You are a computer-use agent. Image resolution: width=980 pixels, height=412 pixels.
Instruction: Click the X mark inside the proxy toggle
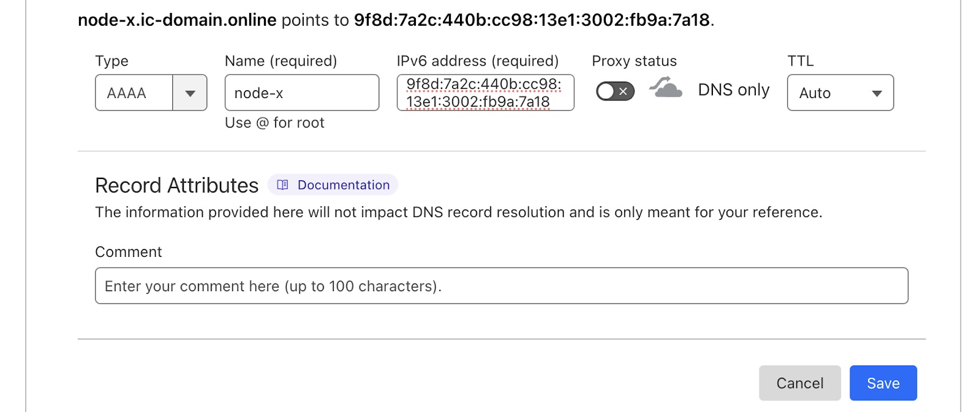[x=623, y=91]
